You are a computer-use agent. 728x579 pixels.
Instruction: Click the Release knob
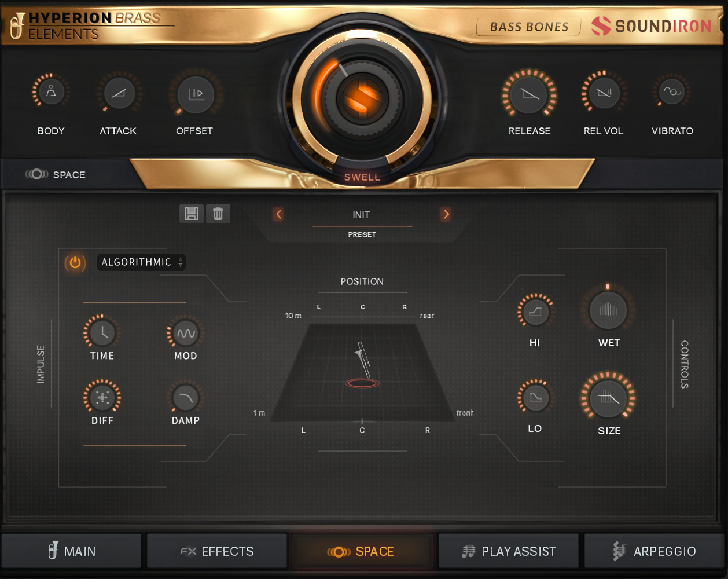click(530, 93)
